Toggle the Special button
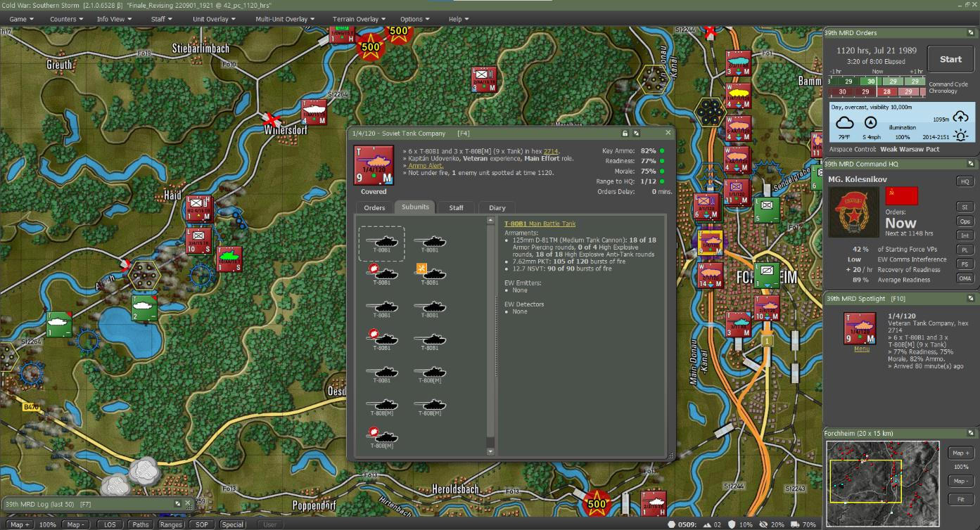This screenshot has width=980, height=530. (233, 524)
